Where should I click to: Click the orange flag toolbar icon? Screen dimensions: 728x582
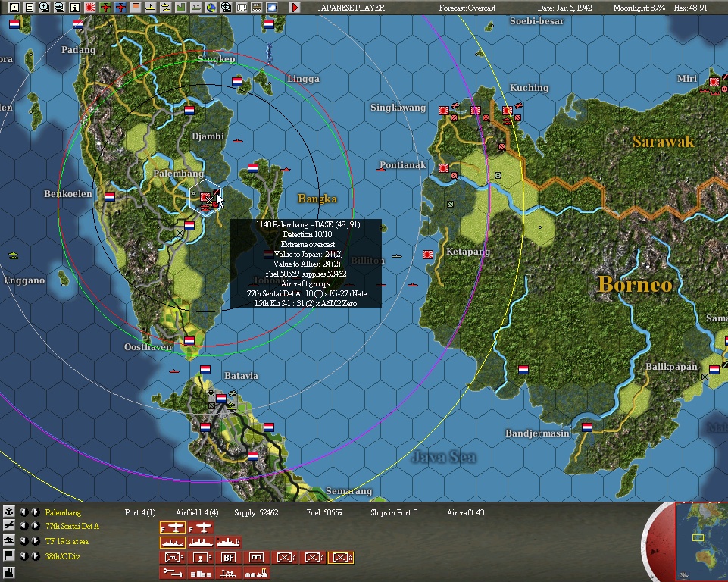(x=136, y=8)
